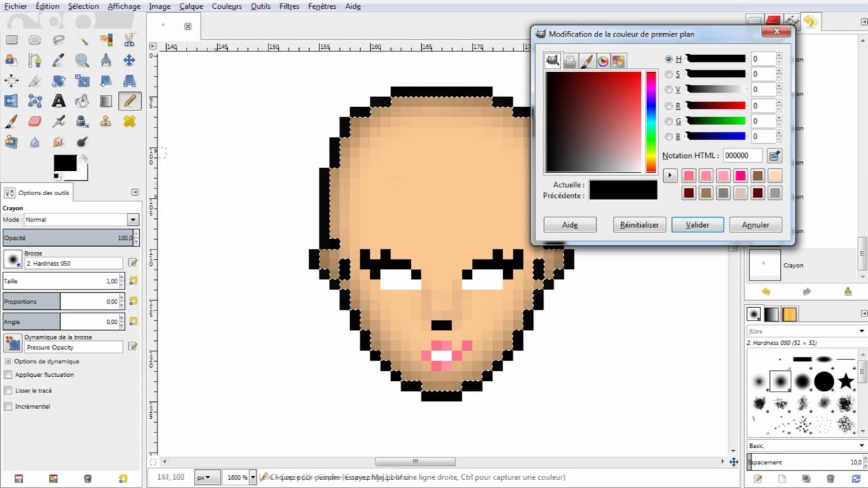Open the brushes panel menu arrow
Screen dimensions: 868x488
tap(864, 314)
